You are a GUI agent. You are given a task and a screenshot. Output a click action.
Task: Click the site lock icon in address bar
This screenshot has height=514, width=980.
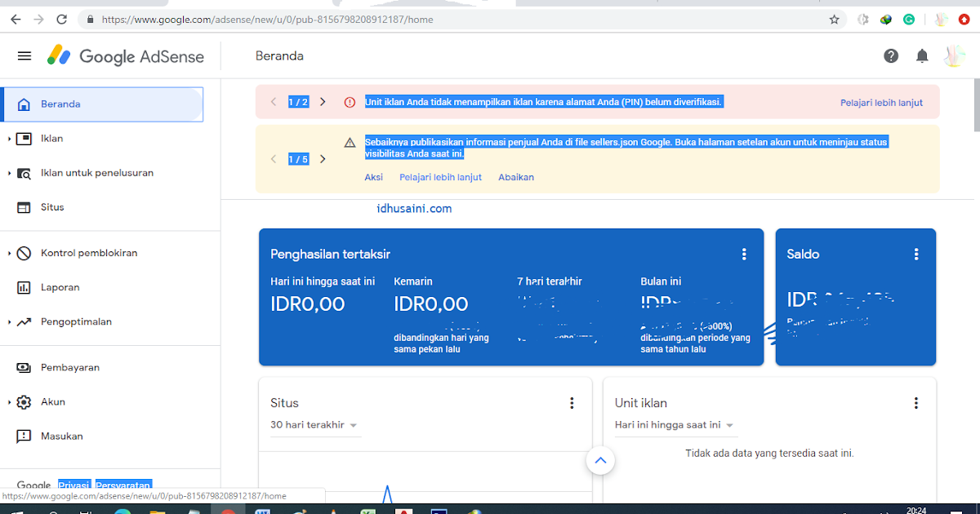(90, 19)
